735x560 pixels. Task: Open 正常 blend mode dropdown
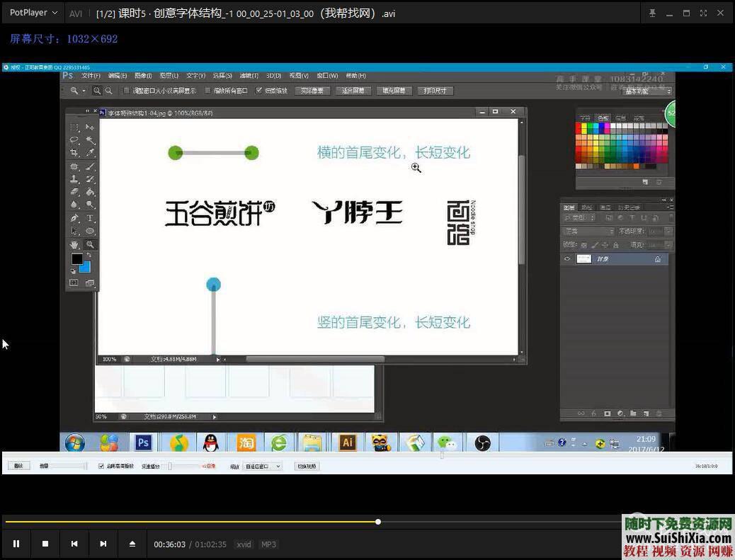click(x=588, y=232)
